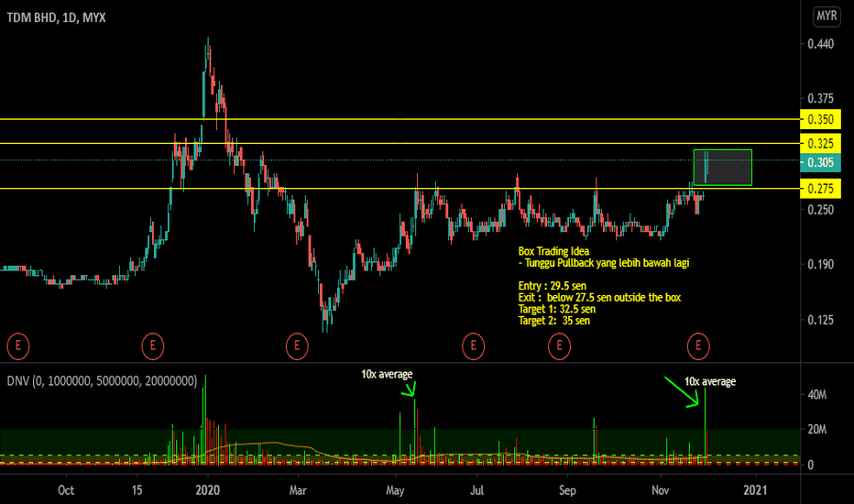Select the 0.275 yellow price label

(820, 189)
